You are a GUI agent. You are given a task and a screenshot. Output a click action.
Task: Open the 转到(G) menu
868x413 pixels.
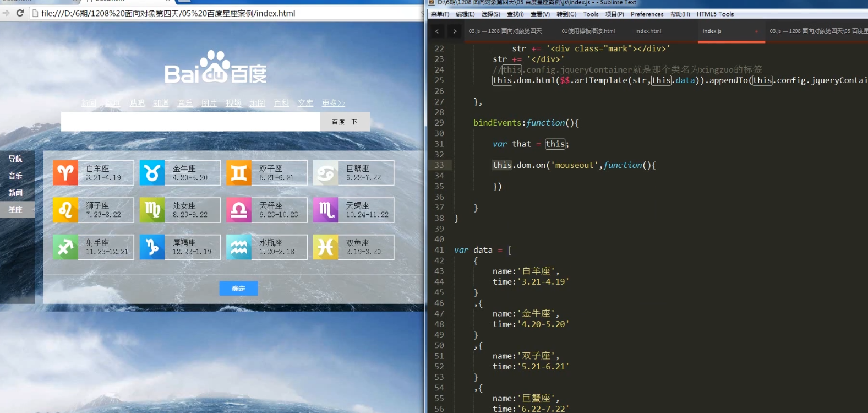click(566, 14)
